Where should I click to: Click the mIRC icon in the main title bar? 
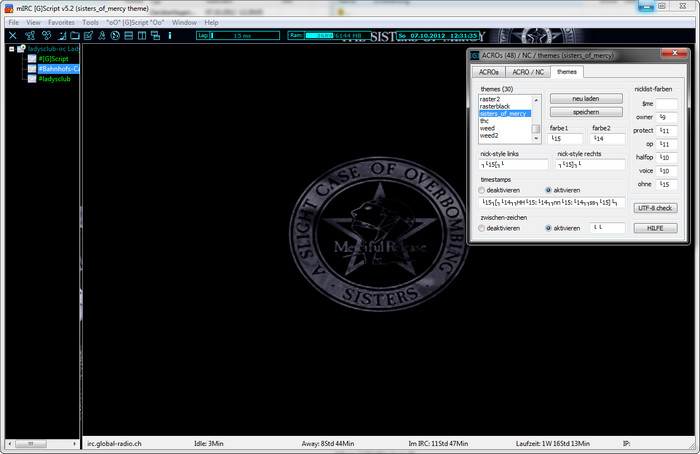tap(9, 8)
